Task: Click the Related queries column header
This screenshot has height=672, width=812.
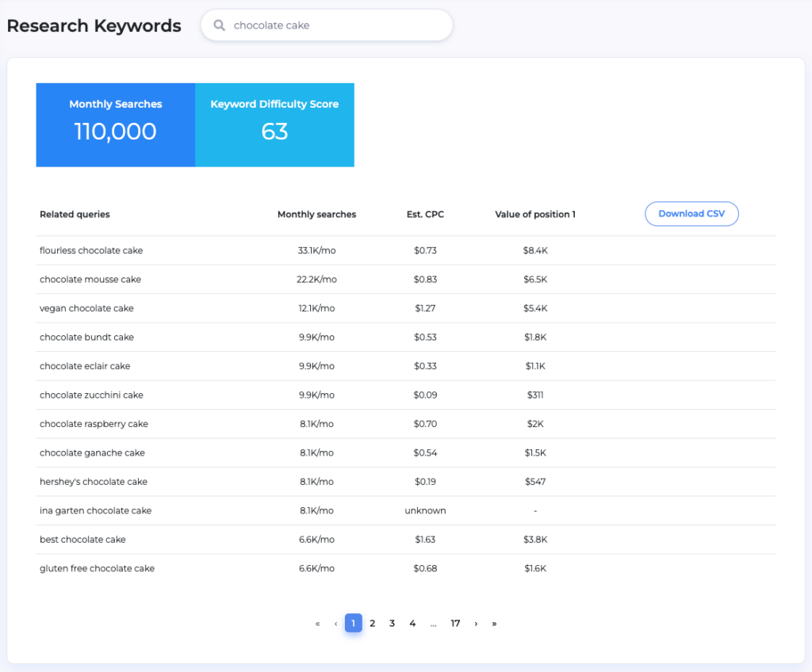Action: tap(75, 214)
